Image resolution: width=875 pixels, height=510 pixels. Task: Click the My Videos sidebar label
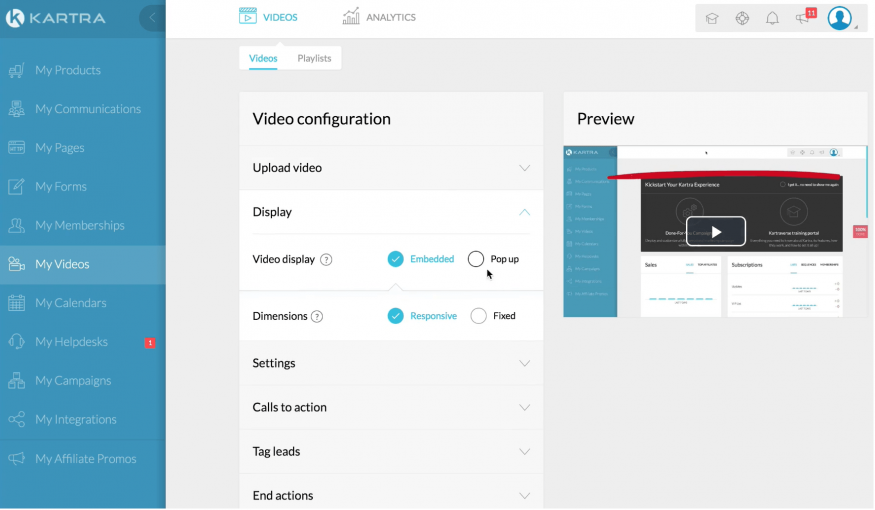pos(62,264)
